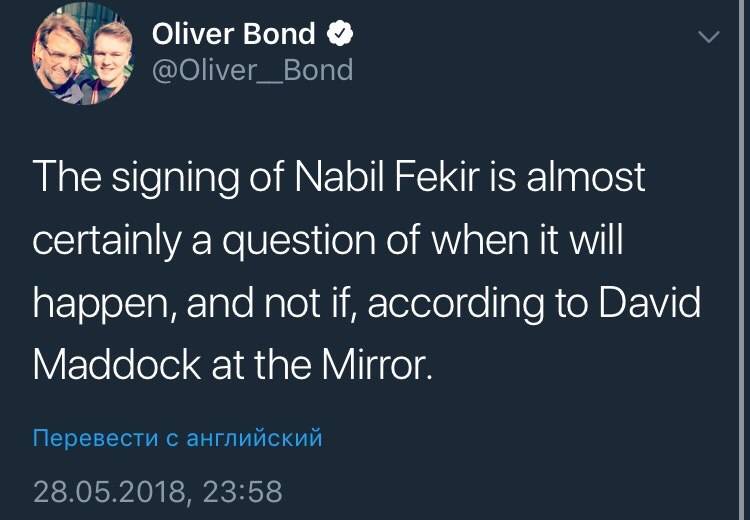Click the display name Oliver Bond

tap(233, 34)
